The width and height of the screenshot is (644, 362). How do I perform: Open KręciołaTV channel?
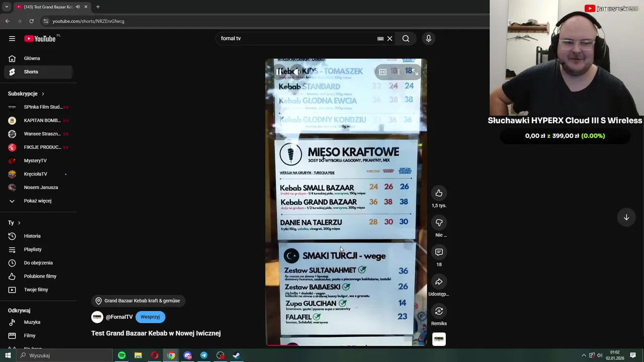(x=38, y=174)
